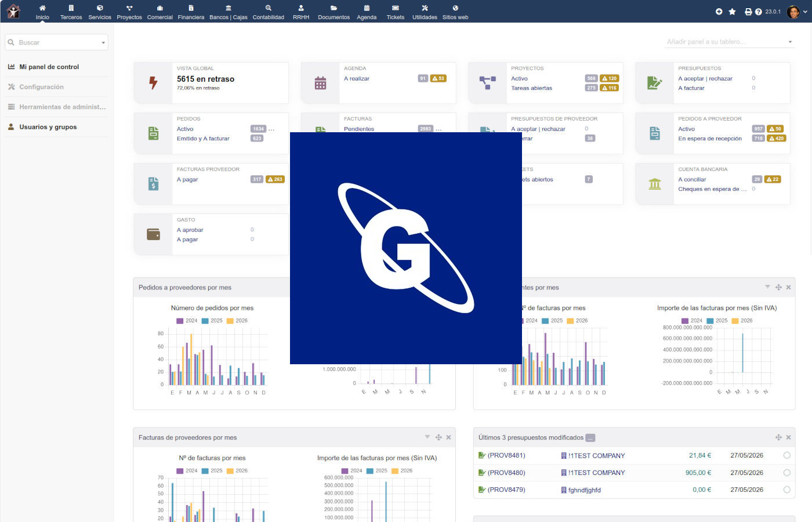Open the Proyectos module
Screen dimensions: 812x522
pos(129,12)
